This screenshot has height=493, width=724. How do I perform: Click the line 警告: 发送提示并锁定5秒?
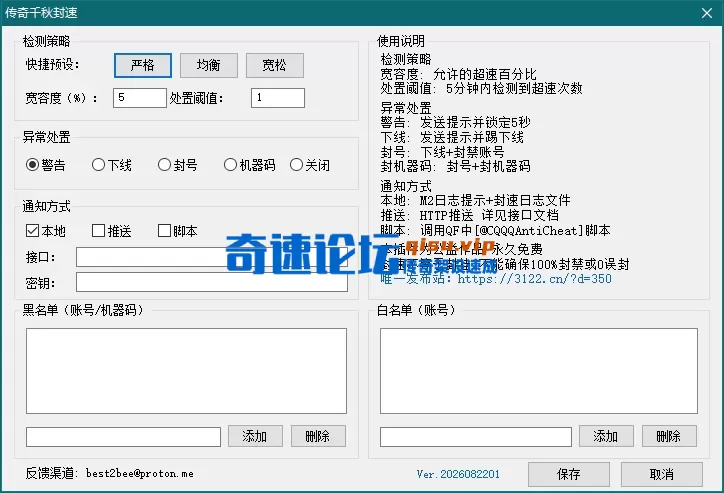point(455,122)
